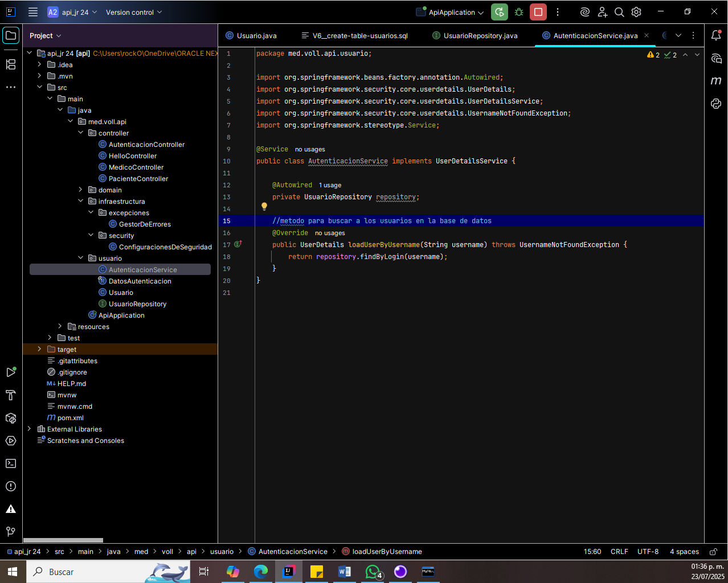Viewport: 728px width, 583px height.
Task: Close the AutenticacionService.java tab
Action: tap(647, 35)
